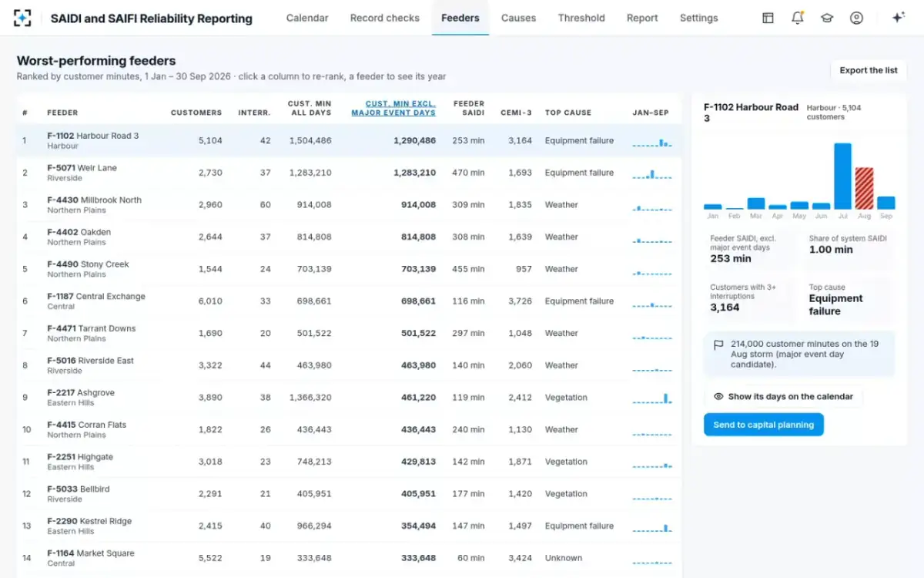This screenshot has width=924, height=578.
Task: Sort by Interr. column header
Action: click(254, 113)
